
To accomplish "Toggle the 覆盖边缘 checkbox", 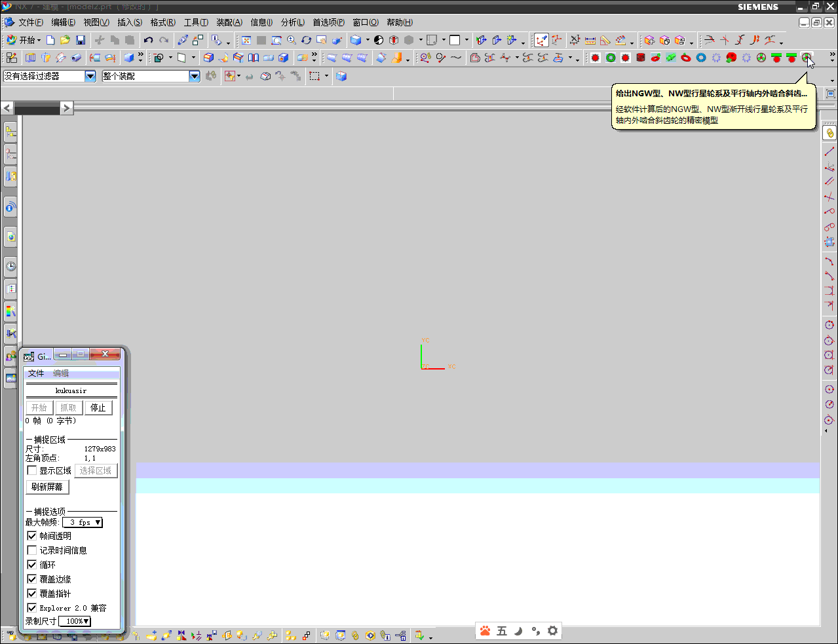I will click(x=32, y=579).
